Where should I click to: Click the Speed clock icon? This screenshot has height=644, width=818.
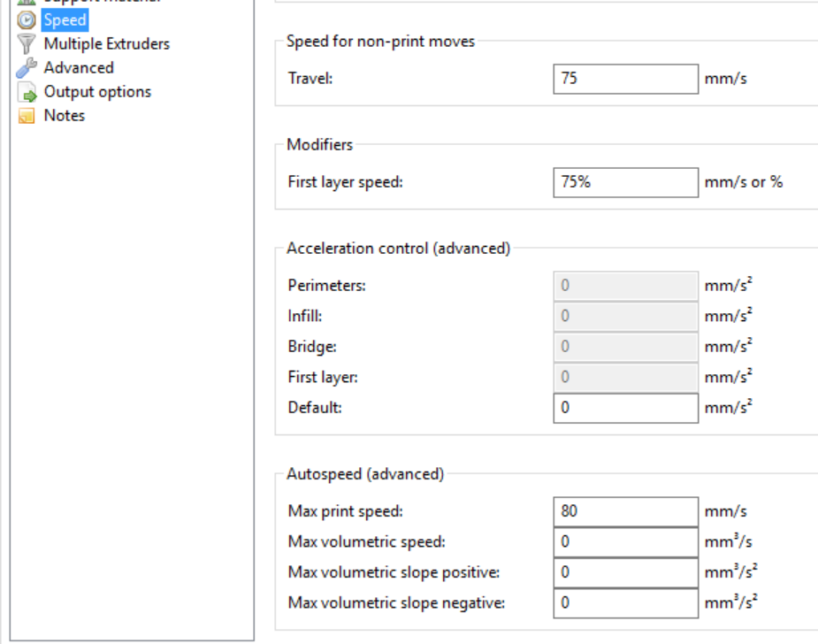coord(27,19)
